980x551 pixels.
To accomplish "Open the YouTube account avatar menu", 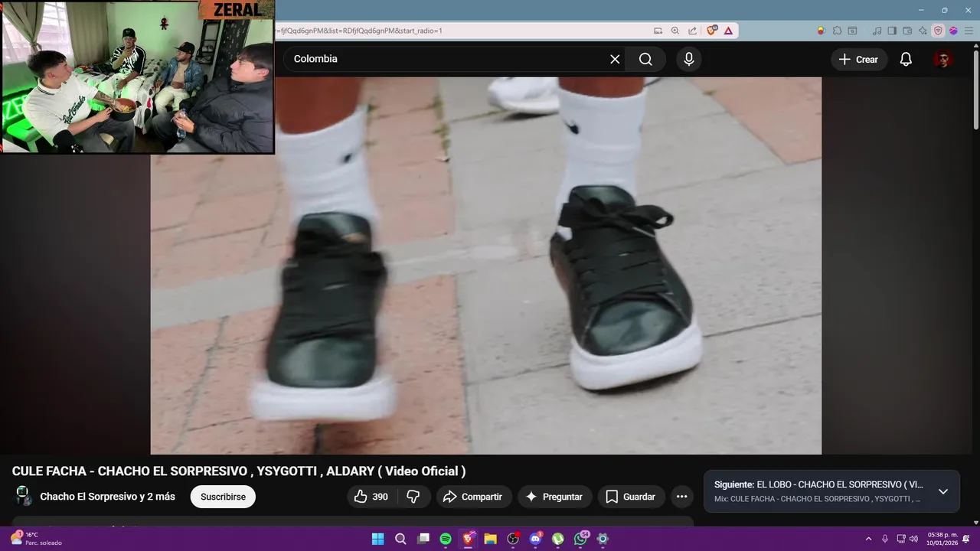I will [943, 59].
